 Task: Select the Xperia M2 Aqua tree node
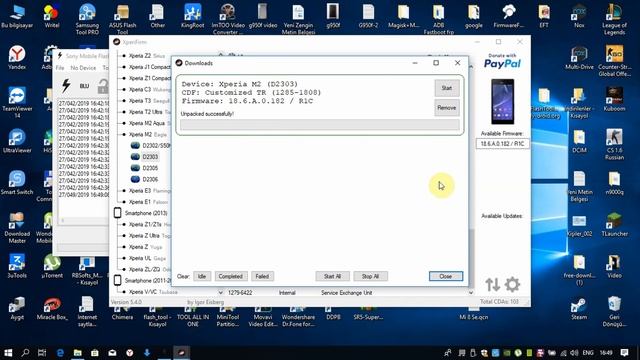coord(149,123)
